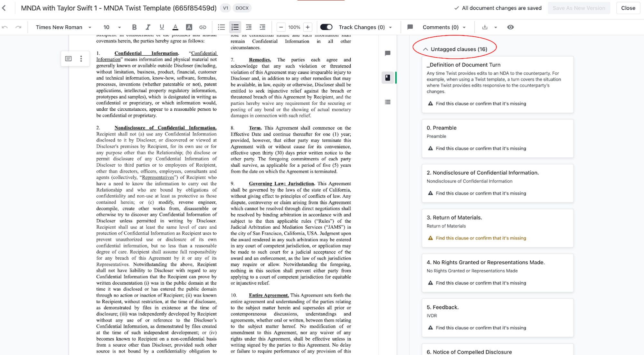The height and width of the screenshot is (355, 644).
Task: Click the warning icon on Return of Materials
Action: point(430,238)
